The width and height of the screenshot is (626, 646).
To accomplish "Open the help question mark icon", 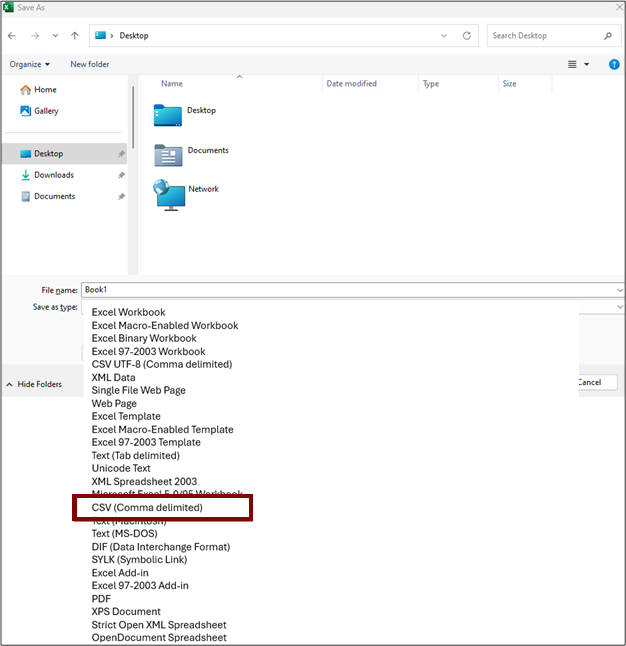I will [614, 64].
